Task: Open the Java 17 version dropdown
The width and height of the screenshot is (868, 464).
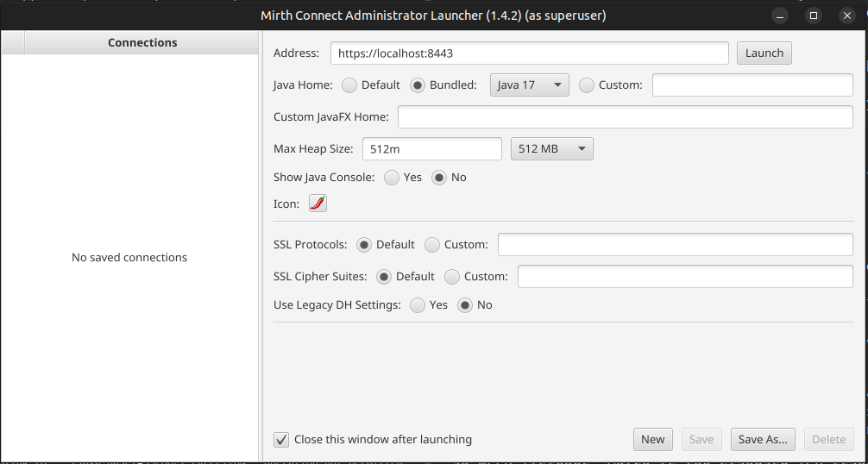Action: point(529,85)
